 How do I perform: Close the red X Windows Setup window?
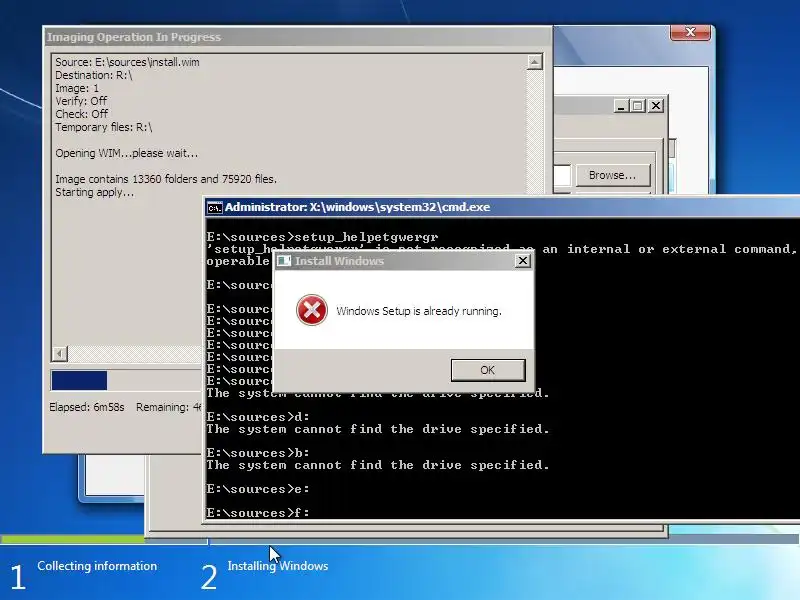(690, 32)
